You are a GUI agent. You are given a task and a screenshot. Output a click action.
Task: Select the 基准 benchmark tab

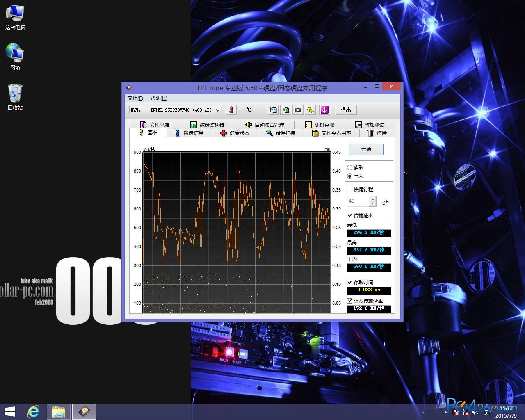click(x=148, y=132)
